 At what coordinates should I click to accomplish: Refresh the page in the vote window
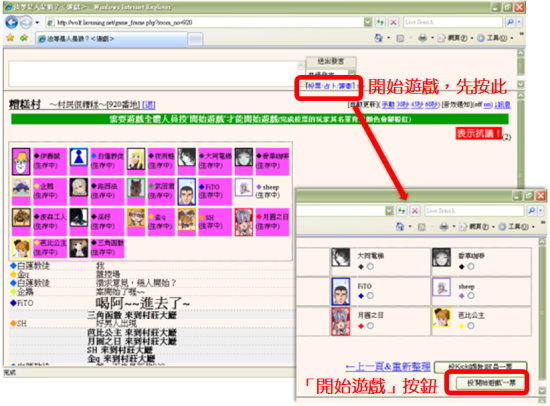pos(402,211)
